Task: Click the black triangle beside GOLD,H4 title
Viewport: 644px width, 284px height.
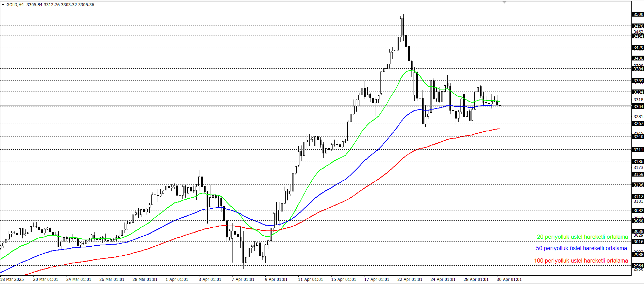Action: point(3,5)
